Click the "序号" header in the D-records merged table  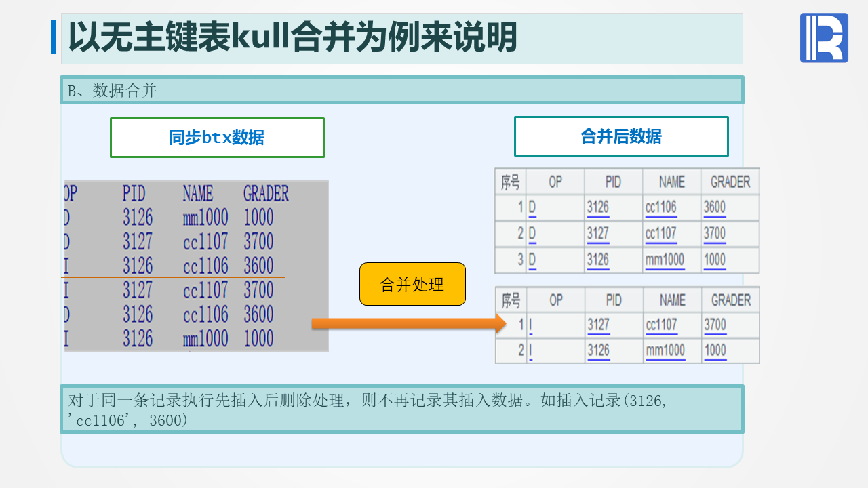point(511,182)
